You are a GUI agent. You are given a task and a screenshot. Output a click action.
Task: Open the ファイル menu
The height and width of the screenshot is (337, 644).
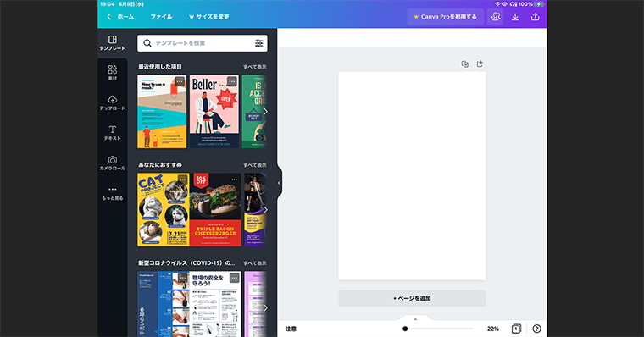[x=161, y=17]
